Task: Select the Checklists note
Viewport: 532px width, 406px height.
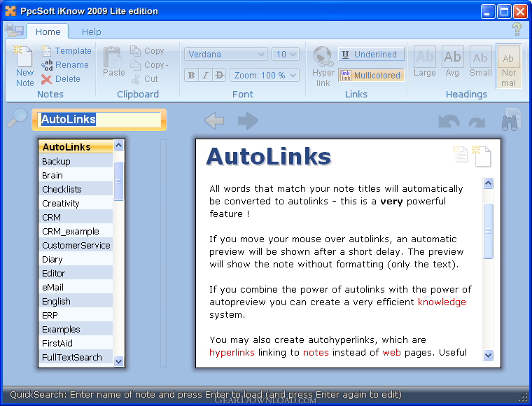Action: (x=76, y=189)
